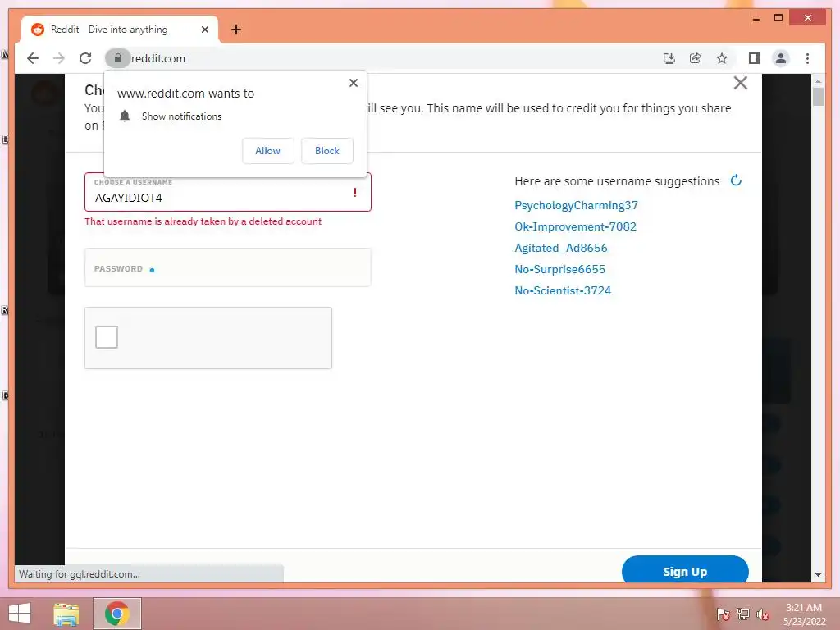Select the Reddit - Dive into anything tab
The height and width of the screenshot is (630, 840).
pos(120,30)
